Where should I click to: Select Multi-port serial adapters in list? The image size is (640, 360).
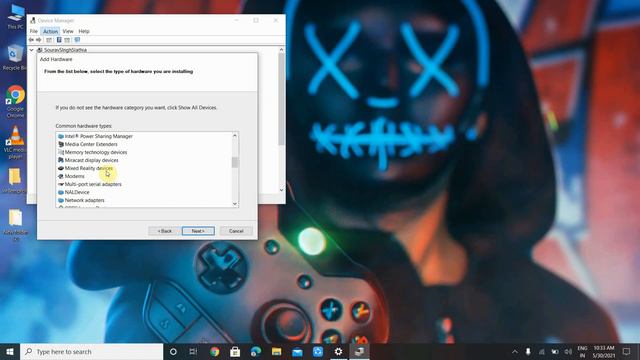point(93,184)
